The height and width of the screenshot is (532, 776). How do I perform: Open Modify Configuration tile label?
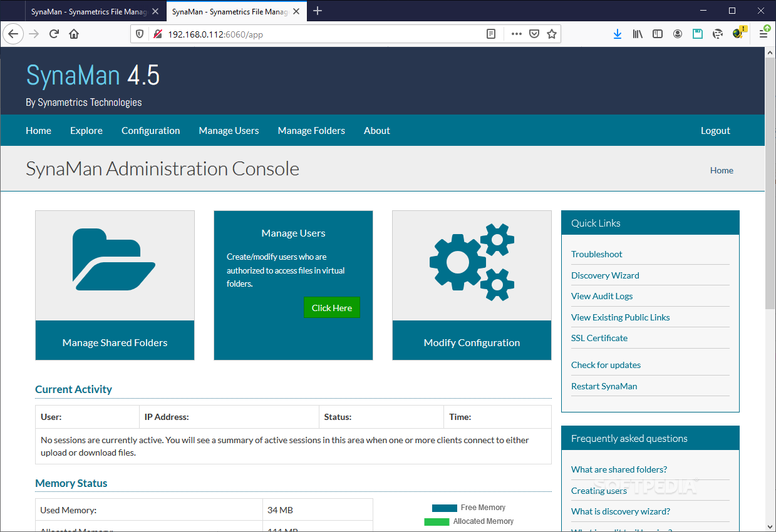472,342
